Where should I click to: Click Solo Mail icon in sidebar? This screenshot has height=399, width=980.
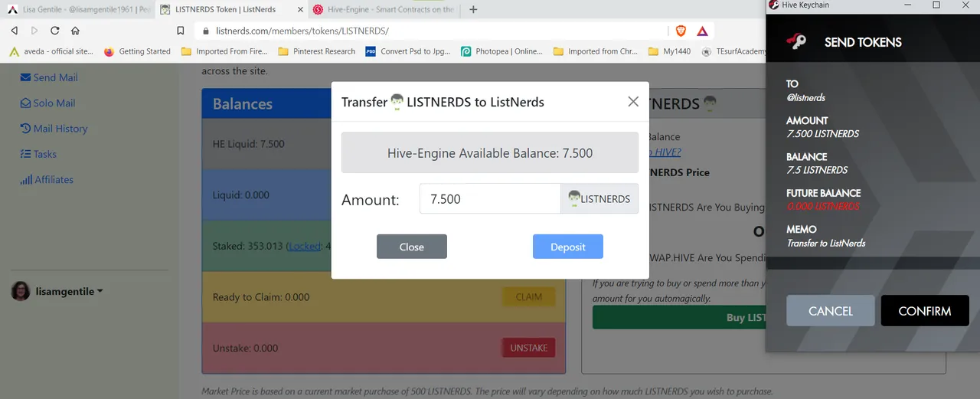click(25, 103)
